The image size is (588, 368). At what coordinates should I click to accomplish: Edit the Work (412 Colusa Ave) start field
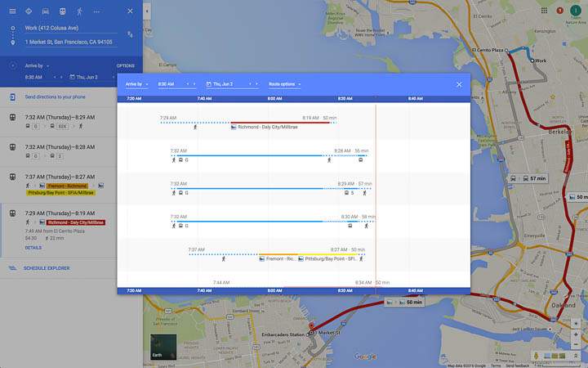tap(70, 28)
